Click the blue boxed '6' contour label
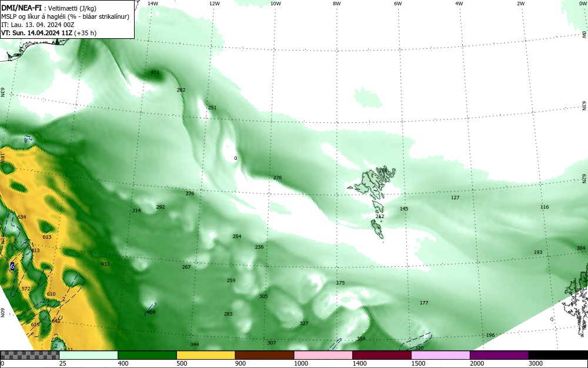Image resolution: width=588 pixels, height=368 pixels. click(12, 266)
